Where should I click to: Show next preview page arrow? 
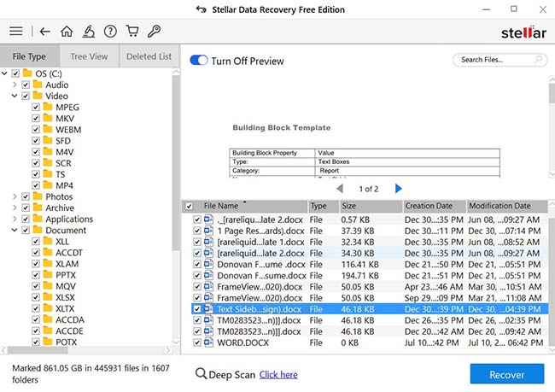(399, 189)
